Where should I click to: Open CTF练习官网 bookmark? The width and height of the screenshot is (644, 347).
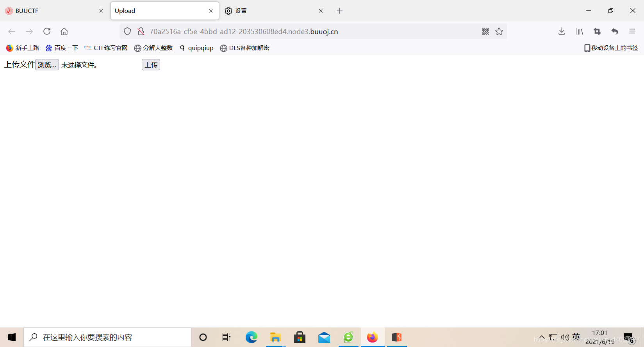(x=106, y=48)
